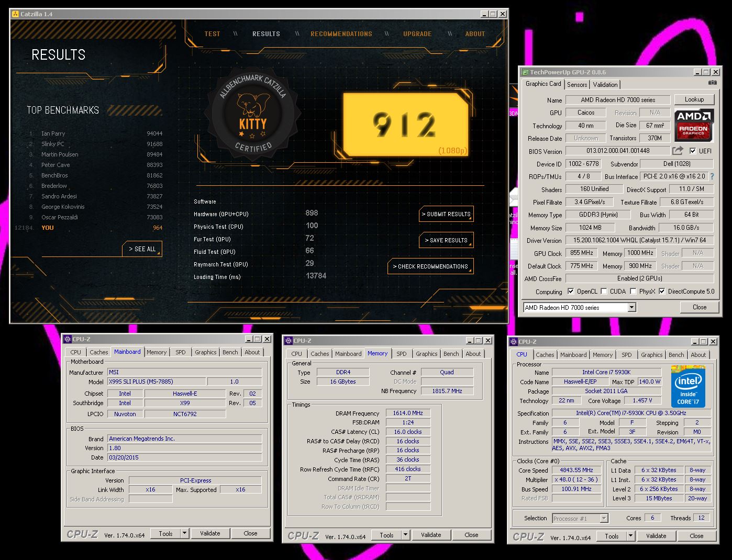
Task: Open Graphics tab in the processor CPU-Z window
Action: (652, 355)
